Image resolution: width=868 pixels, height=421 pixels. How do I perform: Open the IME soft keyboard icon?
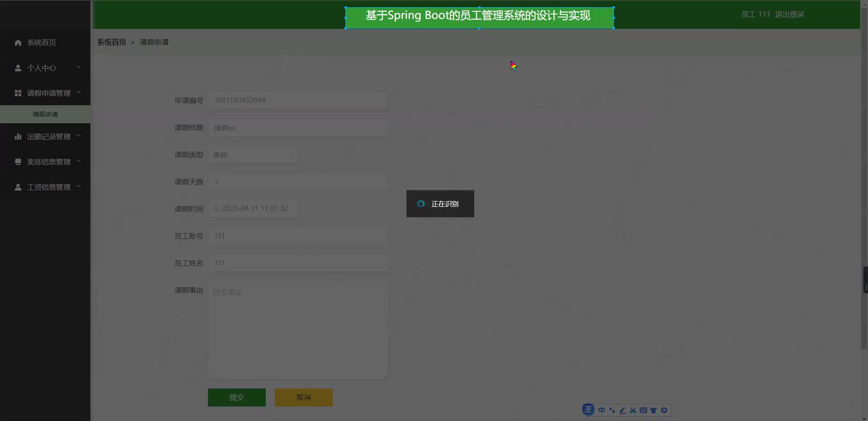pyautogui.click(x=643, y=410)
